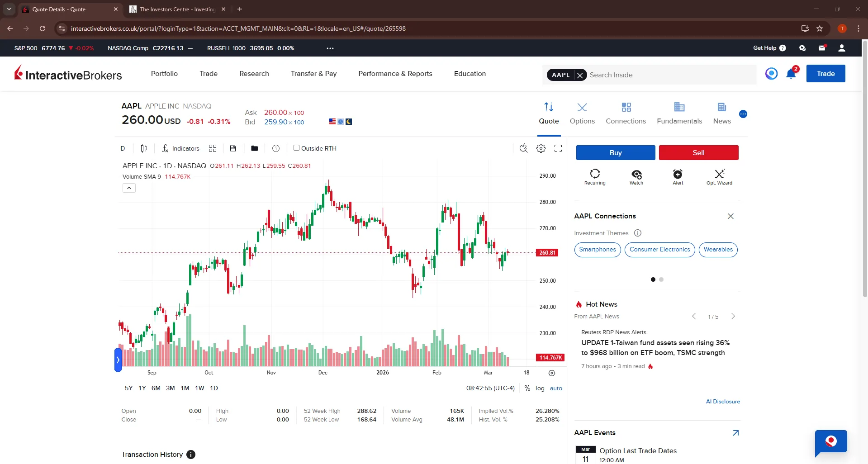868x464 pixels.
Task: Show chart info with the circled i icon
Action: (x=276, y=148)
